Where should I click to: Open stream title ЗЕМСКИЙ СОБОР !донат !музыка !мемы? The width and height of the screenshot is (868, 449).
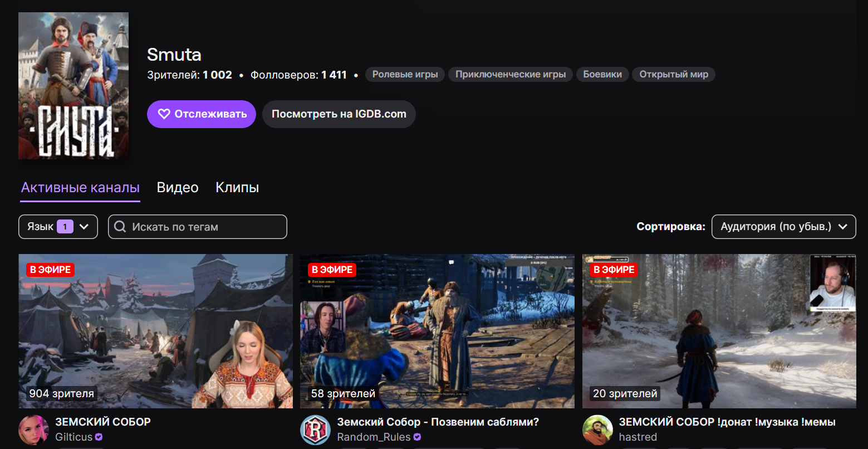(727, 422)
